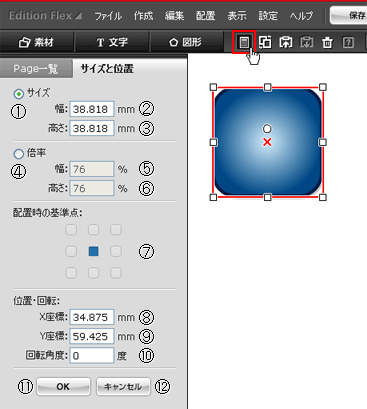Viewport: 367px width, 409px height.
Task: Open the 表示 menu
Action: (x=237, y=16)
